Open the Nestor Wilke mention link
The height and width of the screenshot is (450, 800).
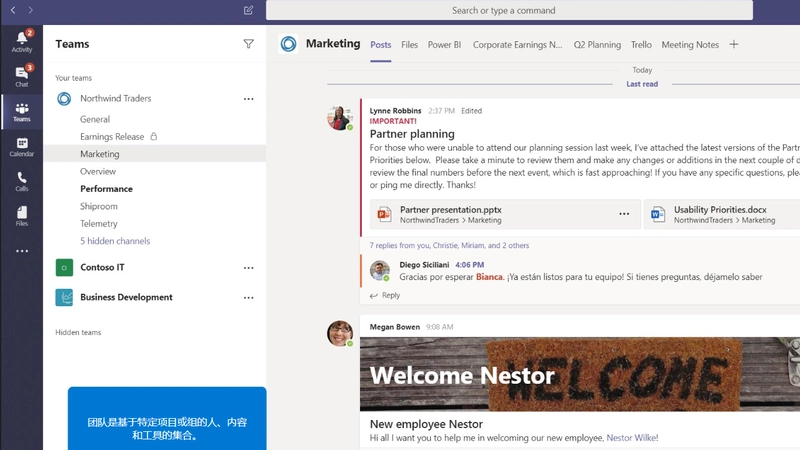pos(632,438)
